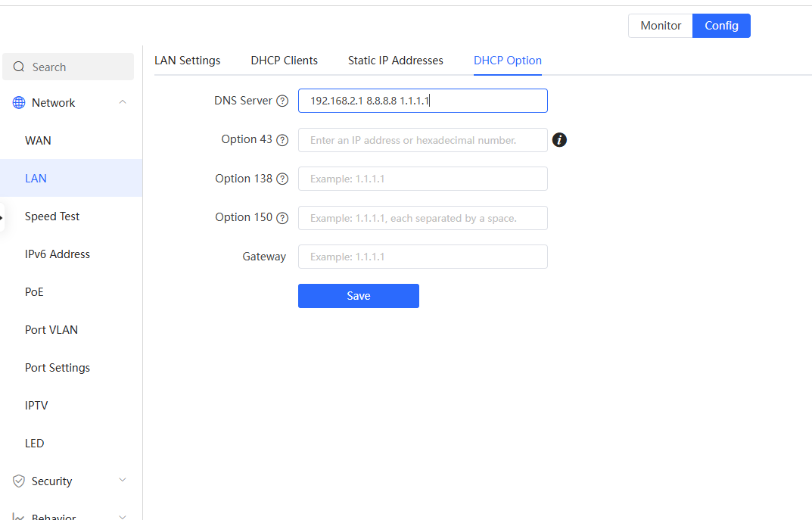Click the sidebar Search field
The width and height of the screenshot is (812, 520).
pyautogui.click(x=68, y=67)
